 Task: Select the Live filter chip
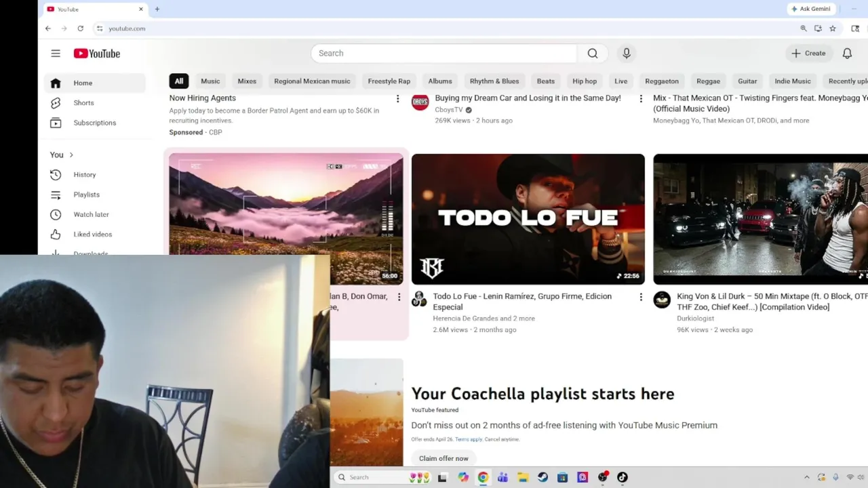621,81
